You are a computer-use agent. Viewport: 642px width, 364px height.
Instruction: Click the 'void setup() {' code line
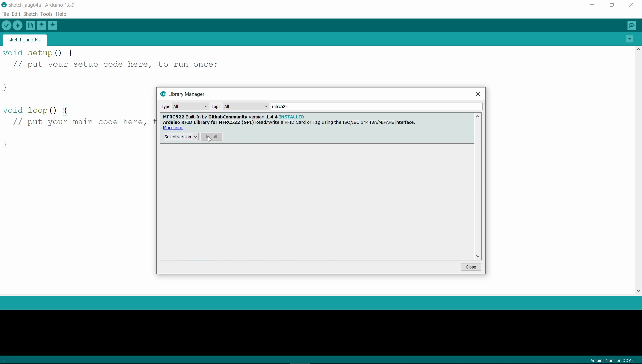click(38, 53)
